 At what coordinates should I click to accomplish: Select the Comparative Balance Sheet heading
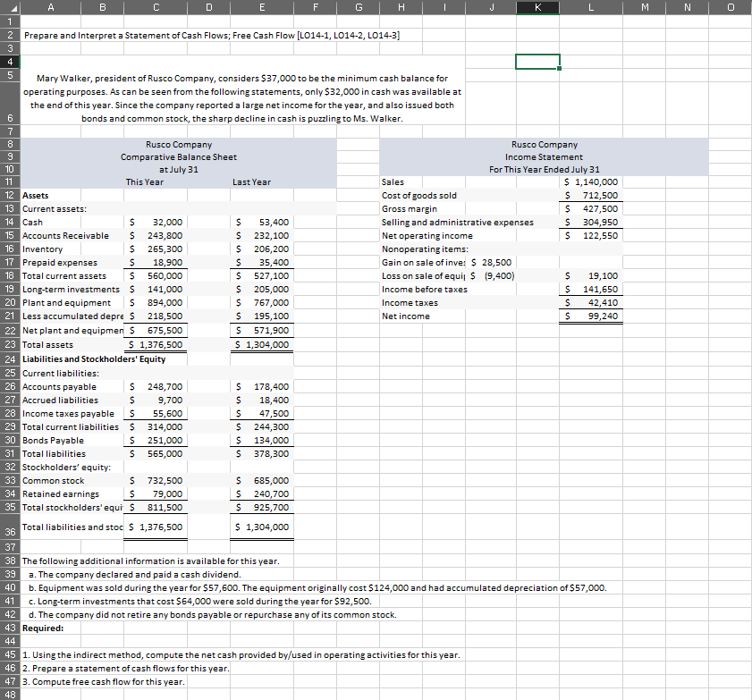coord(179,156)
